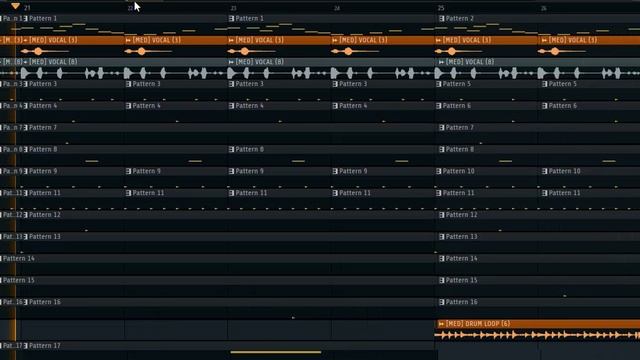Click bar number 21 on the timeline ruler
640x360 pixels.
click(x=27, y=8)
